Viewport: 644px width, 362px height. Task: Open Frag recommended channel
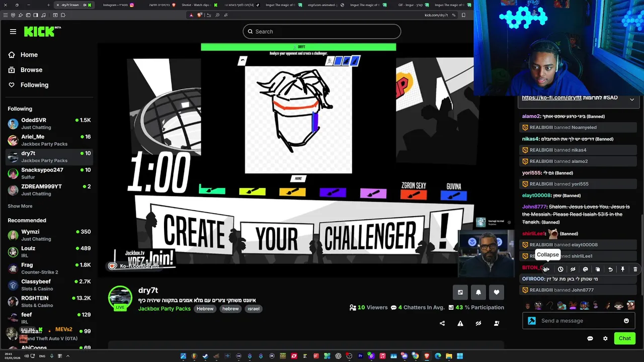(49, 268)
